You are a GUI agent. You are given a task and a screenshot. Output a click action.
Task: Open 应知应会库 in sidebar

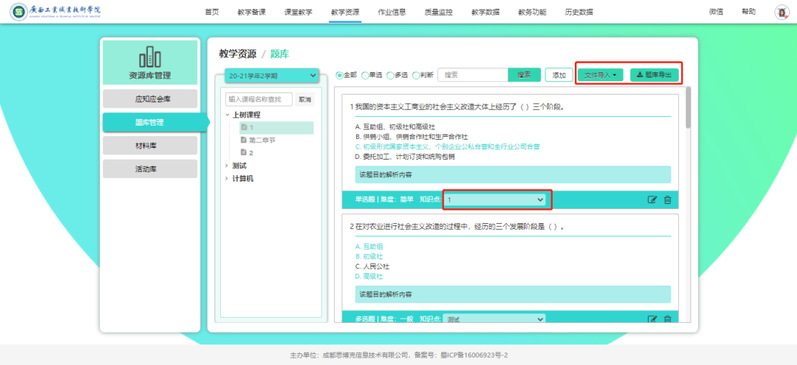pos(150,99)
